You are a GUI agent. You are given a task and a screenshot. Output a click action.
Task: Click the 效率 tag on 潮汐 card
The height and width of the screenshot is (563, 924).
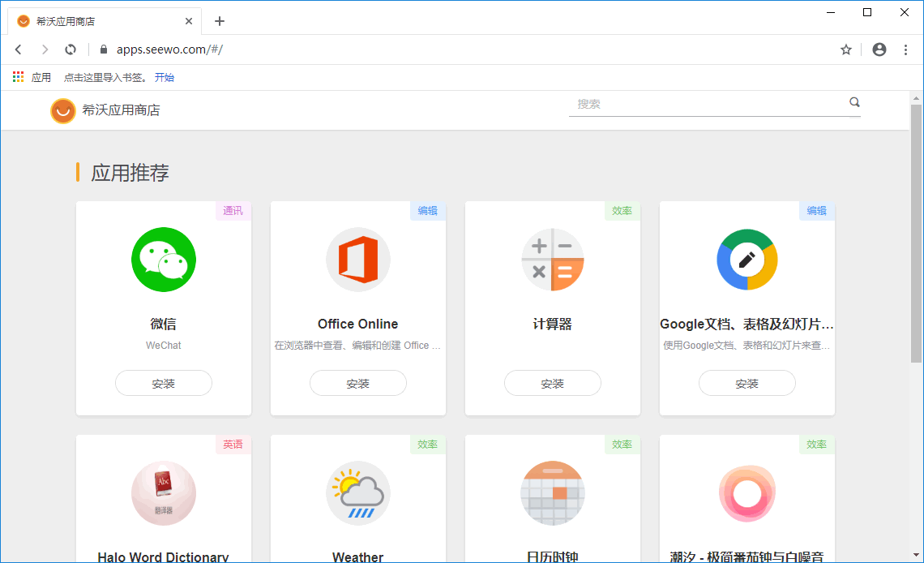pyautogui.click(x=816, y=444)
